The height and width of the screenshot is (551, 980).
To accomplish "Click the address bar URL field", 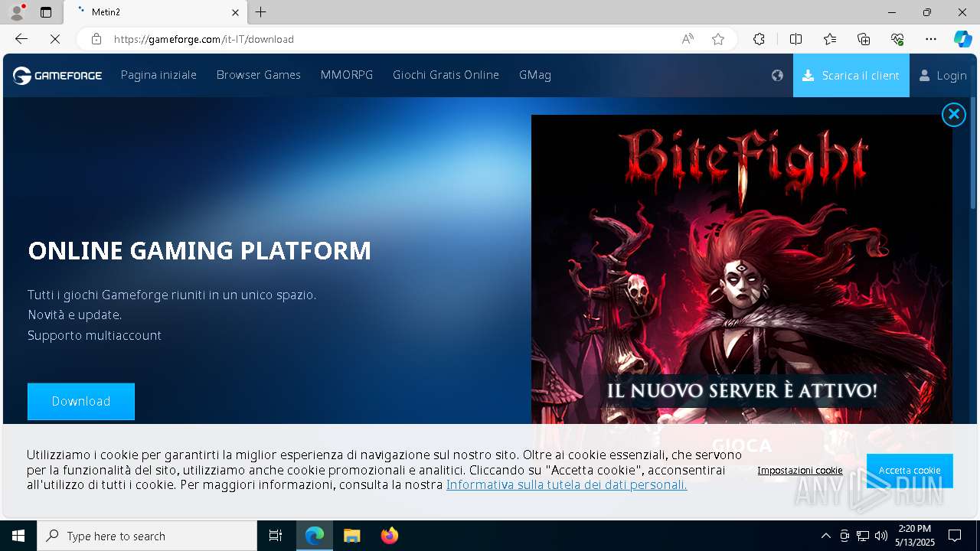I will coord(390,39).
